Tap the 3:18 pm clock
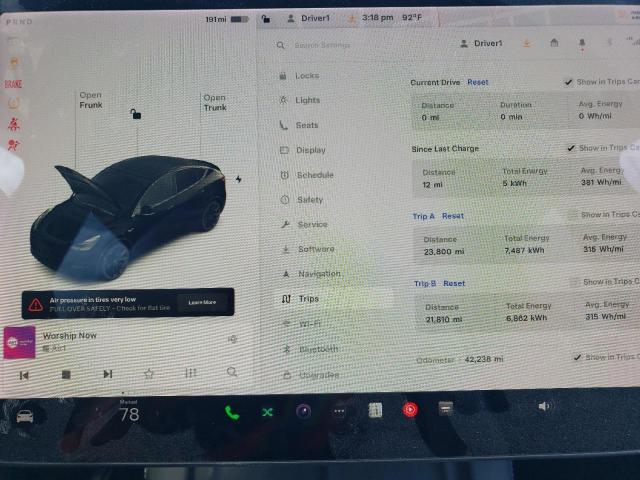640x480 pixels. (377, 18)
